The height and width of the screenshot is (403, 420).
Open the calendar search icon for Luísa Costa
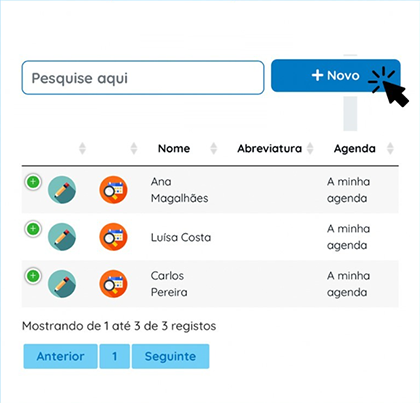click(x=113, y=237)
